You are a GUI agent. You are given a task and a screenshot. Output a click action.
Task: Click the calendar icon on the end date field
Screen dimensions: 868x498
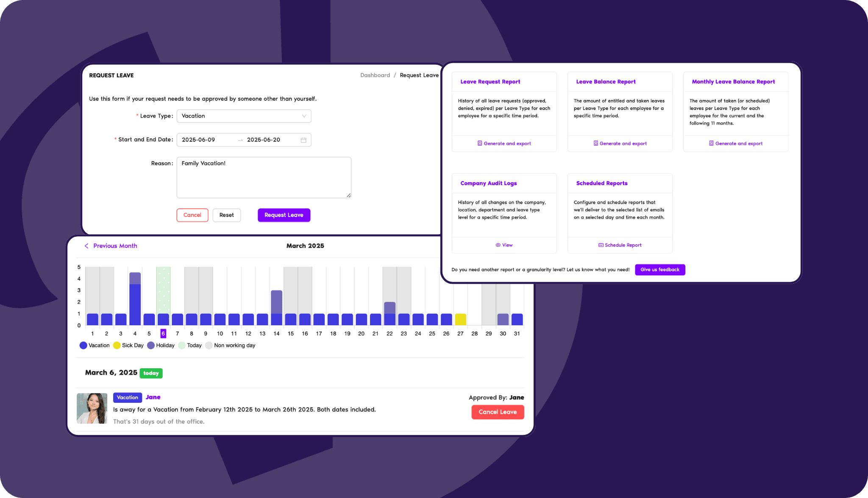click(304, 139)
